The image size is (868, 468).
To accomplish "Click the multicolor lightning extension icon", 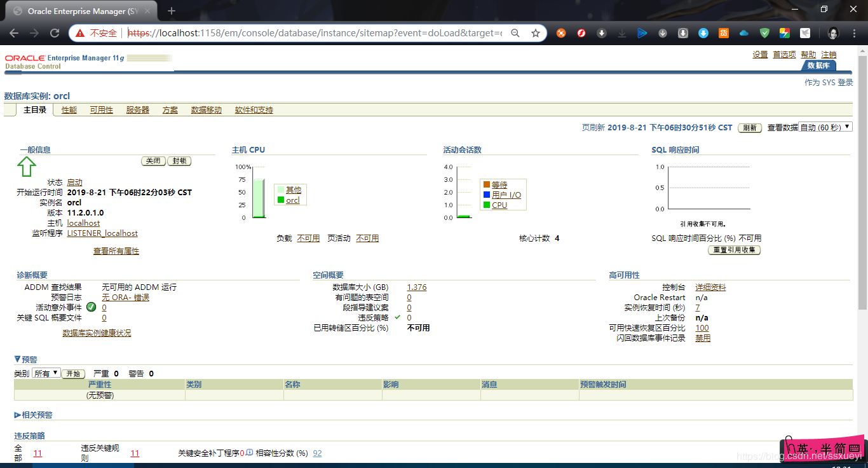I will tap(785, 33).
